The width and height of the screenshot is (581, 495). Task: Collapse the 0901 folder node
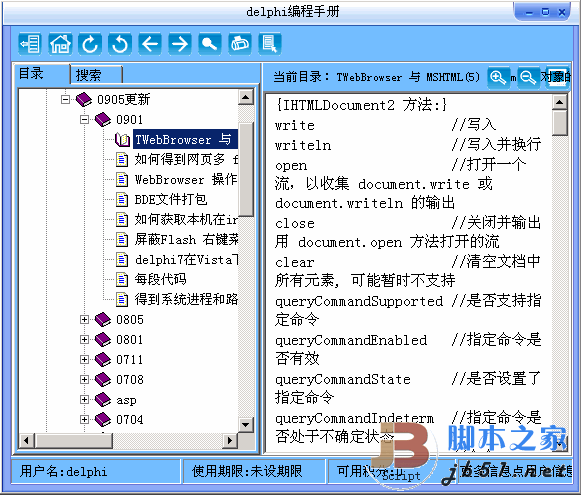(x=84, y=119)
